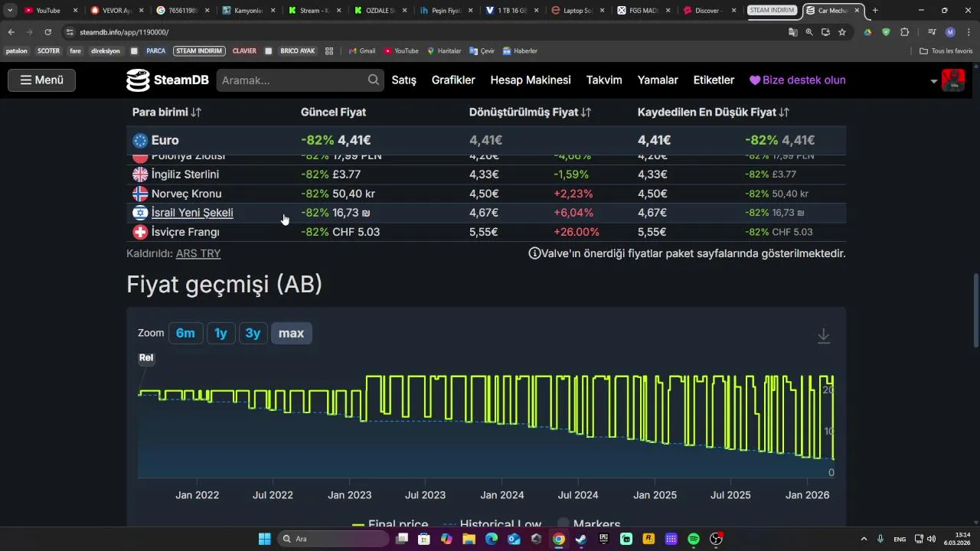This screenshot has height=551, width=980.
Task: Reload the page with the browser refresh icon
Action: pyautogui.click(x=47, y=32)
